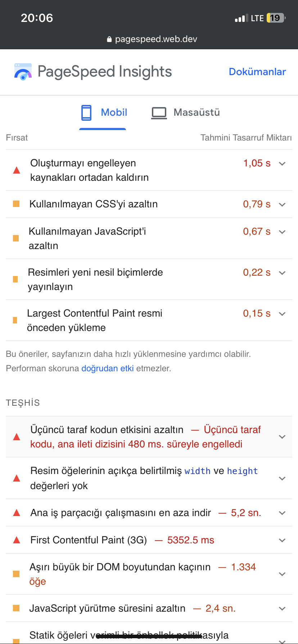Tap battery indicator in status bar
Image resolution: width=298 pixels, height=644 pixels.
(x=276, y=18)
